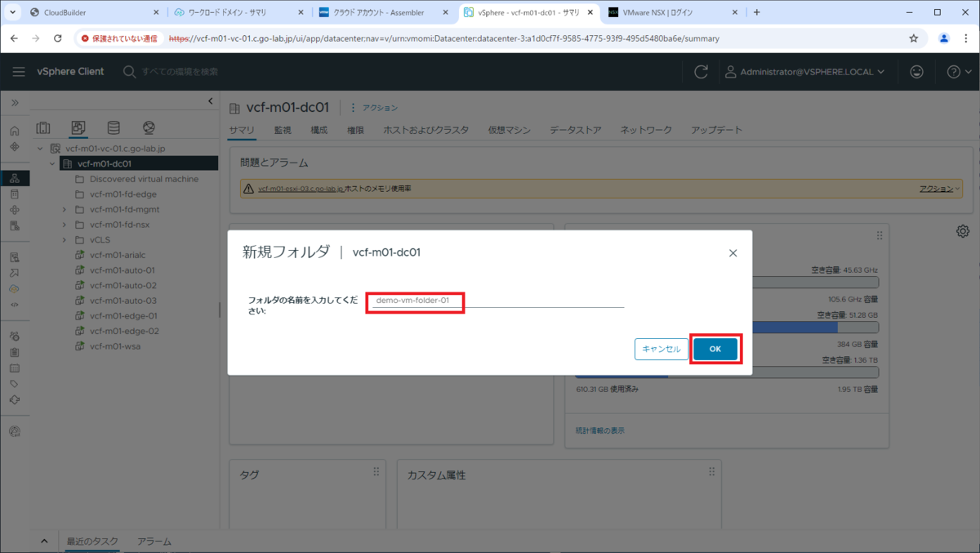980x553 pixels.
Task: Open the 構成 tab
Action: [x=319, y=130]
